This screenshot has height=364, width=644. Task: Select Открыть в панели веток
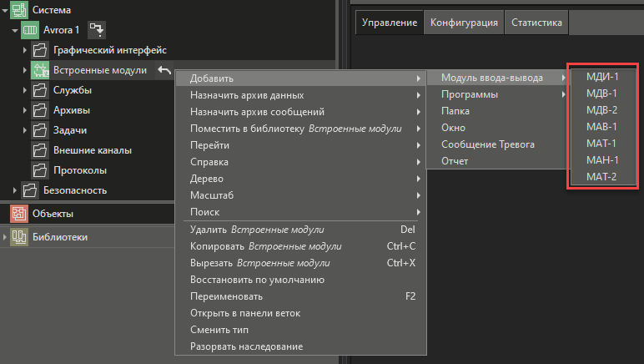point(301,313)
